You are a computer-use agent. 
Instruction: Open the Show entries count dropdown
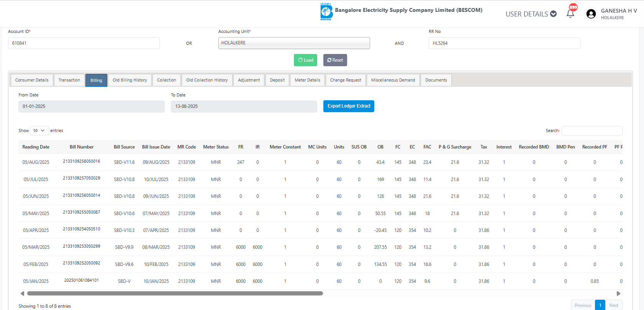point(39,131)
